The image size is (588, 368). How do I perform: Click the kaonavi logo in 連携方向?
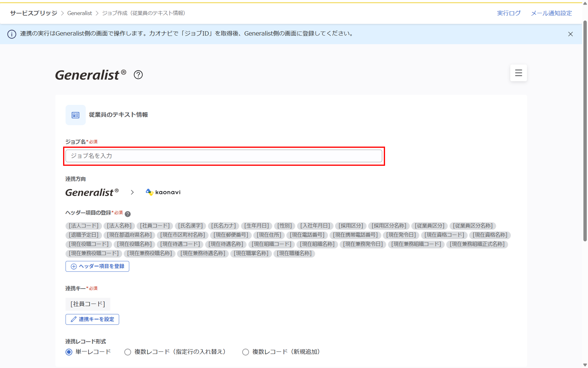pos(163,192)
